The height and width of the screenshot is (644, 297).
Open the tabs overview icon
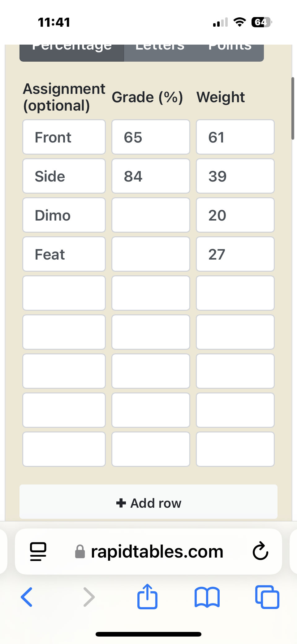[267, 597]
